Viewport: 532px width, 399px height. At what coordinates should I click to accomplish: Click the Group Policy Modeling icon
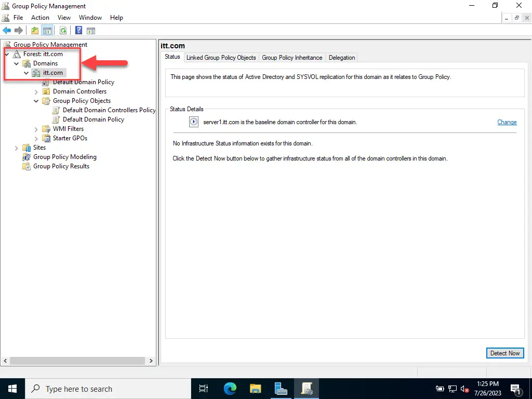(26, 157)
